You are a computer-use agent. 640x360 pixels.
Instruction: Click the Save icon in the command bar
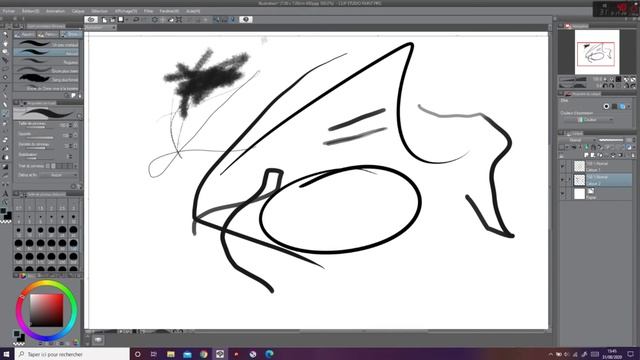click(121, 20)
